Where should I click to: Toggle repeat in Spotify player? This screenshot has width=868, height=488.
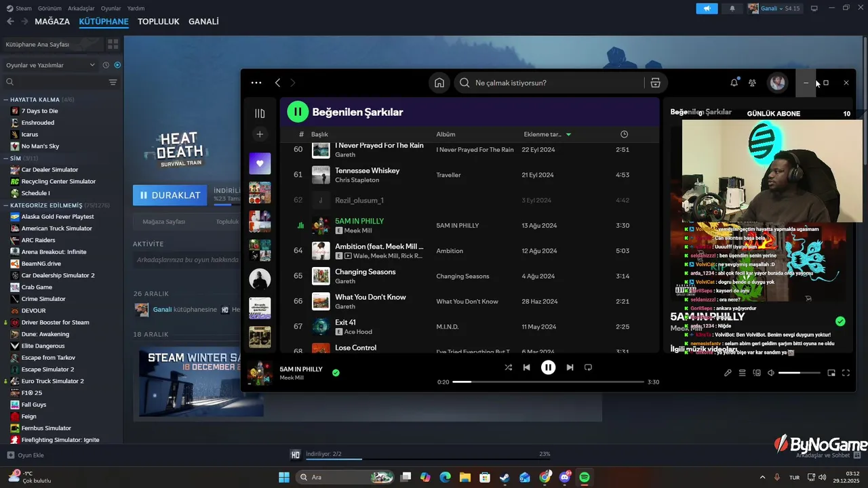[x=588, y=367]
